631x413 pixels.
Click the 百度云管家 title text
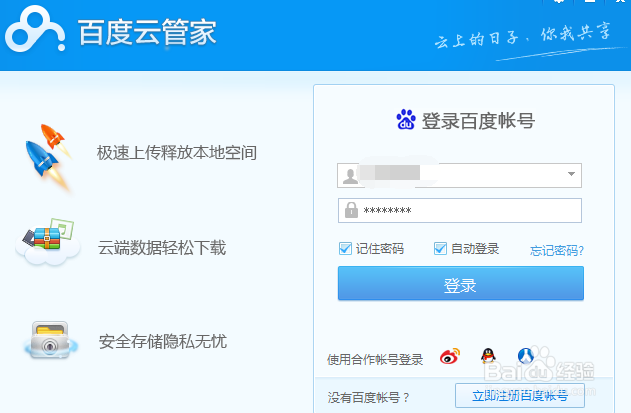(x=147, y=32)
